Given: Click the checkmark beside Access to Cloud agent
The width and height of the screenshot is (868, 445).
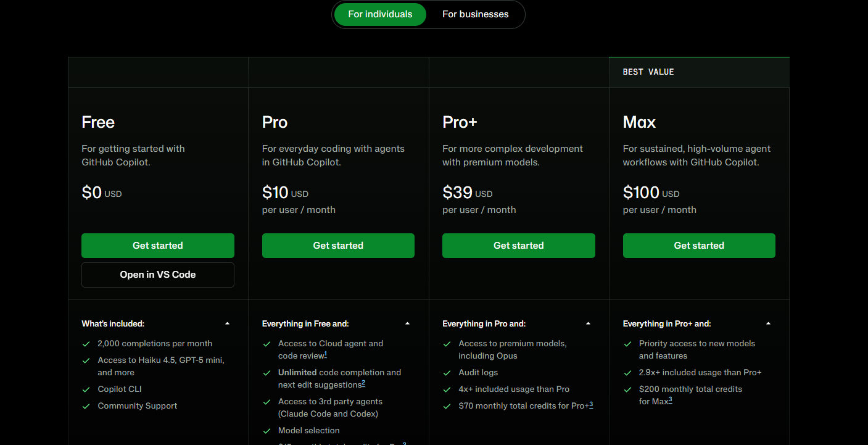Looking at the screenshot, I should 267,344.
